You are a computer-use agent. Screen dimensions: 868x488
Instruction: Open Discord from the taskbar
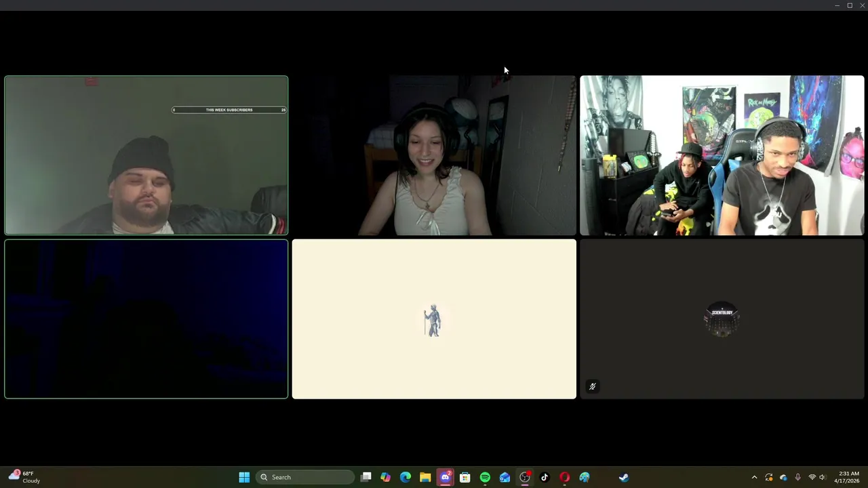[x=446, y=477]
